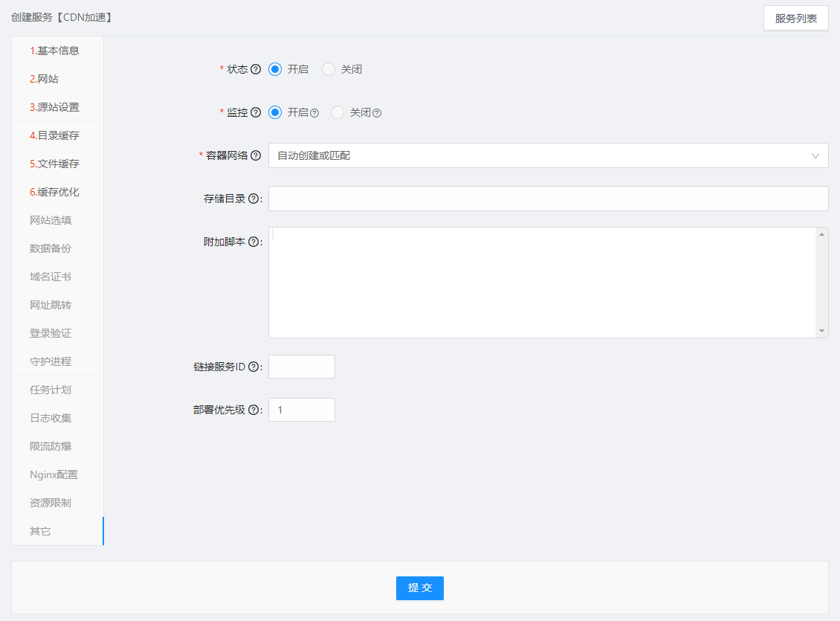Open the 服务列表 button
This screenshot has height=621, width=840.
point(795,19)
